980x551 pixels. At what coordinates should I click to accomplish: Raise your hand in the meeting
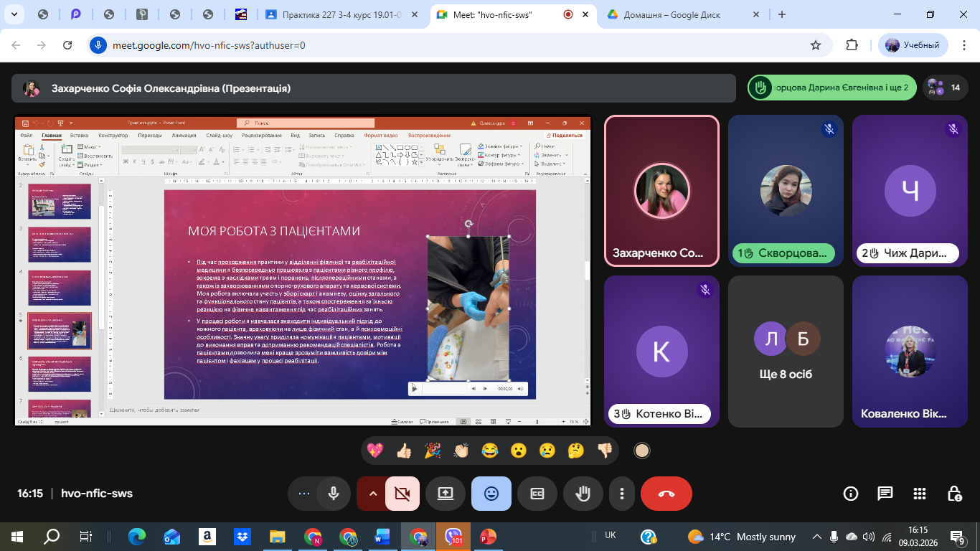click(583, 494)
